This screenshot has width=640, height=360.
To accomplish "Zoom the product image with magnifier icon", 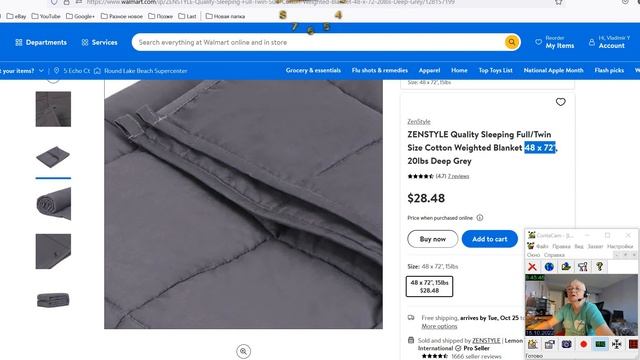I will (243, 351).
